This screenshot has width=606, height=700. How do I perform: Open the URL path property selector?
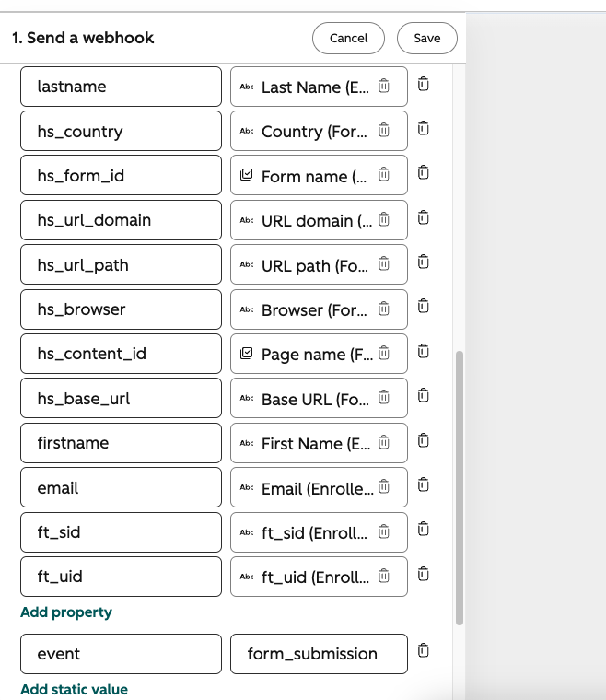click(x=319, y=264)
